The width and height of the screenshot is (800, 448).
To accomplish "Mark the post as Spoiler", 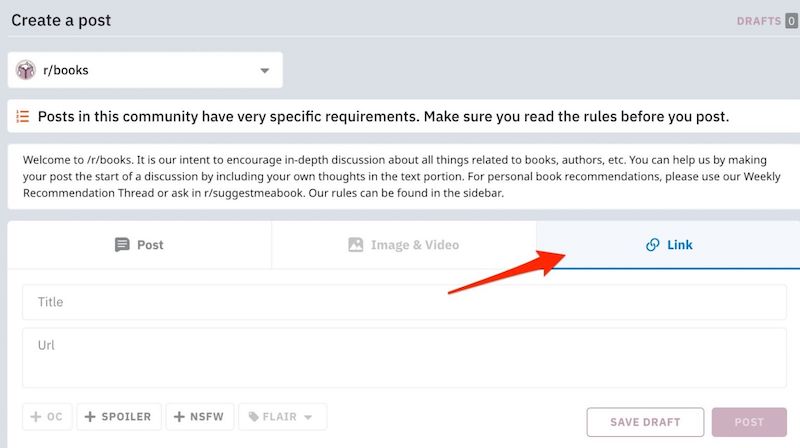I will (119, 417).
